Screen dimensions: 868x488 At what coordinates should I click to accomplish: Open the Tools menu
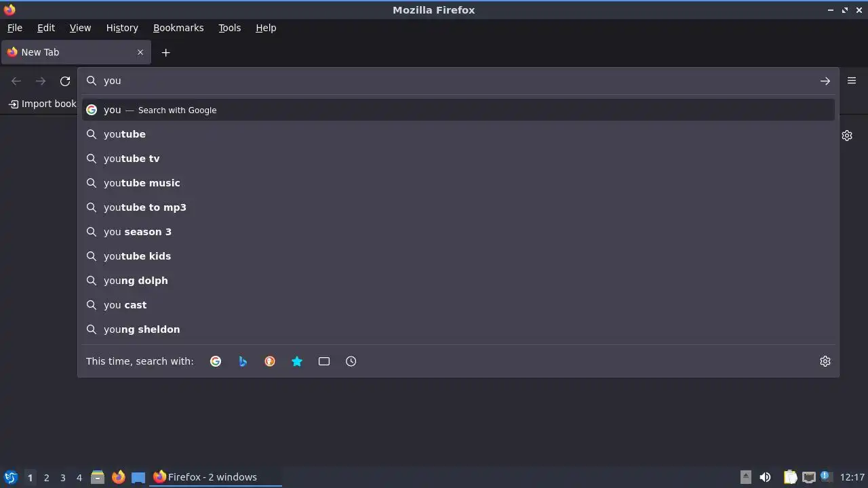[229, 28]
